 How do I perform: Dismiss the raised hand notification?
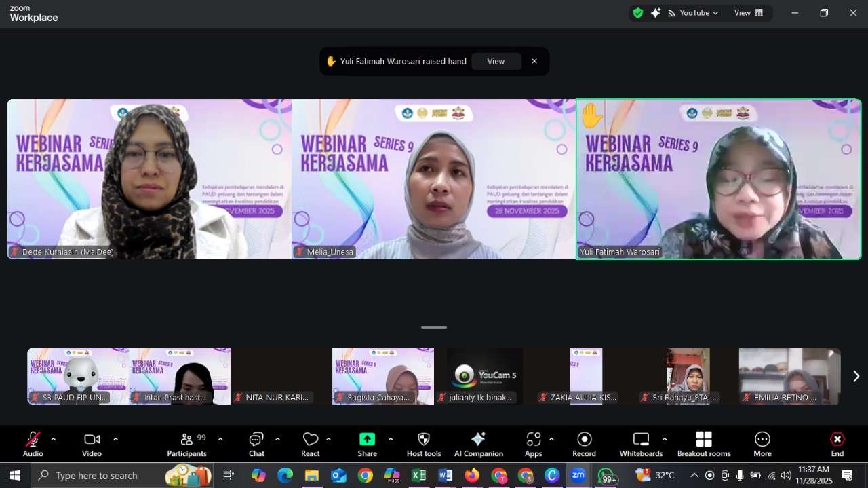[x=534, y=61]
